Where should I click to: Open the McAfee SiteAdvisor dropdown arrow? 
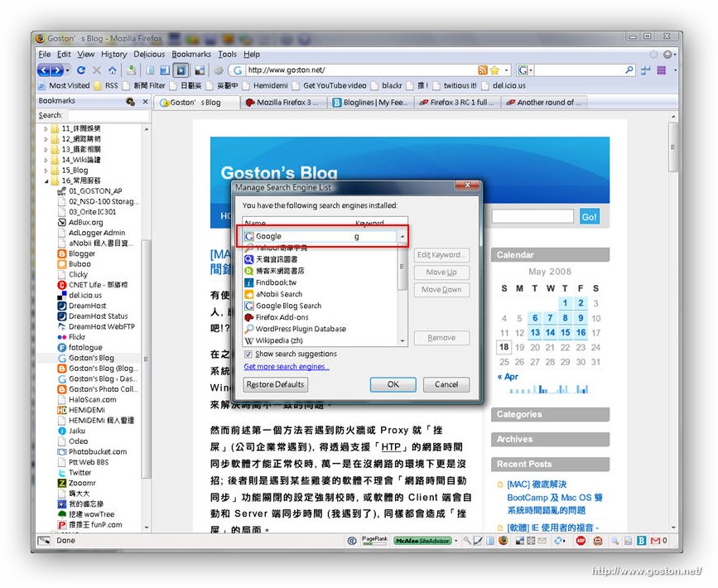pos(455,541)
